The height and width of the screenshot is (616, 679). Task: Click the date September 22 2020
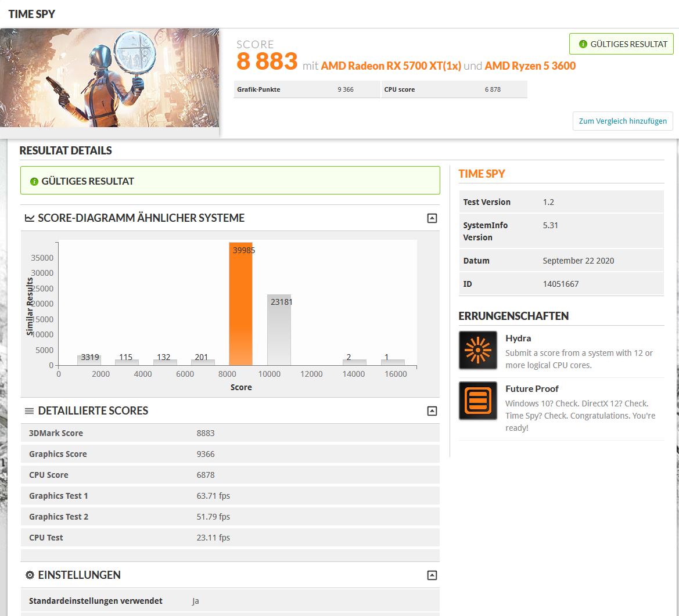[x=578, y=261]
